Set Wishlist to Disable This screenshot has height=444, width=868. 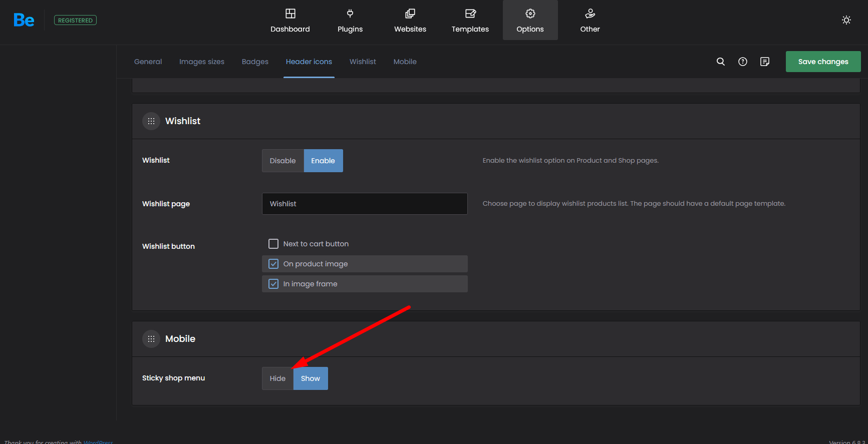[282, 161]
